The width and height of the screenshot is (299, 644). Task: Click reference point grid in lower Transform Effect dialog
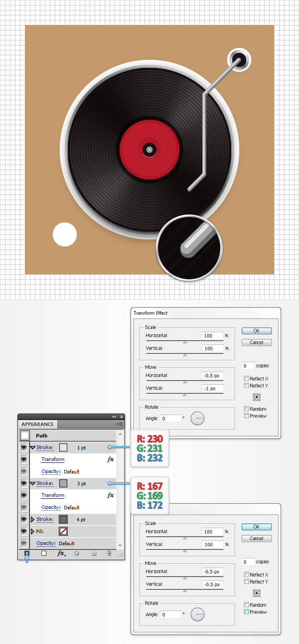[x=257, y=593]
